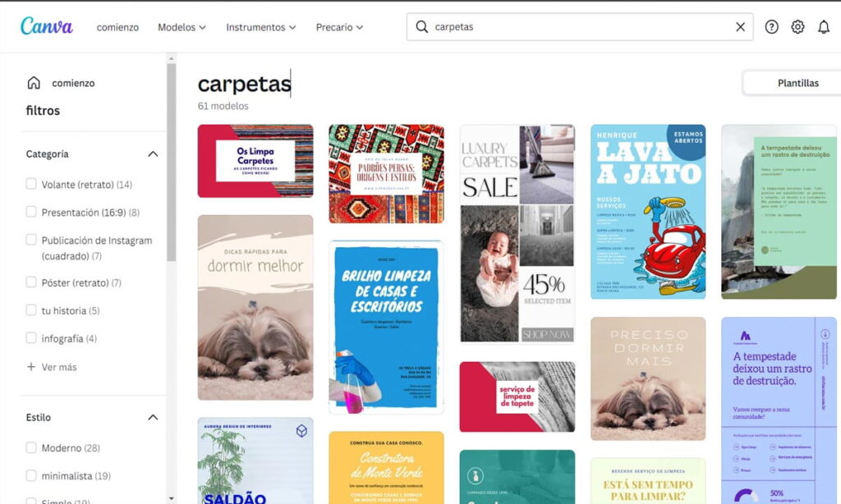Click the sidebar scrollbar thumb
This screenshot has height=504, width=841.
(171, 163)
